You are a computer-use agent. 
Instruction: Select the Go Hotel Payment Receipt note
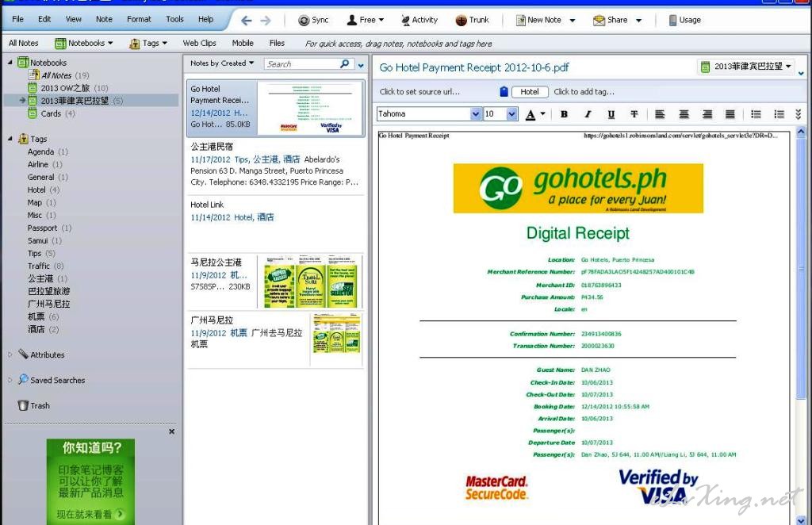tap(275, 108)
